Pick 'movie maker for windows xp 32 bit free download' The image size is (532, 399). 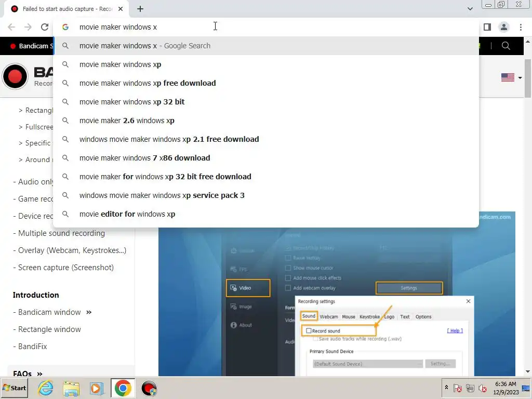click(267, 177)
